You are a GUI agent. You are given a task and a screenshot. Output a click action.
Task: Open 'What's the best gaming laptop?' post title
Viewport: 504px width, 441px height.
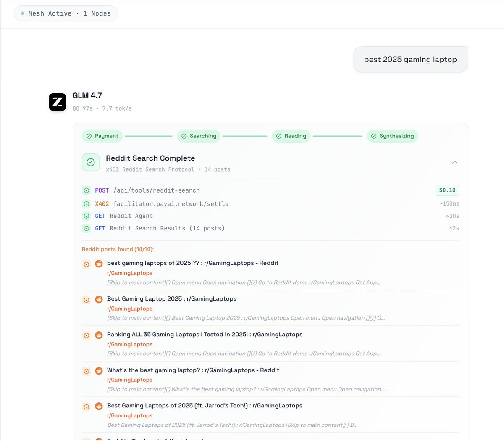tap(193, 370)
